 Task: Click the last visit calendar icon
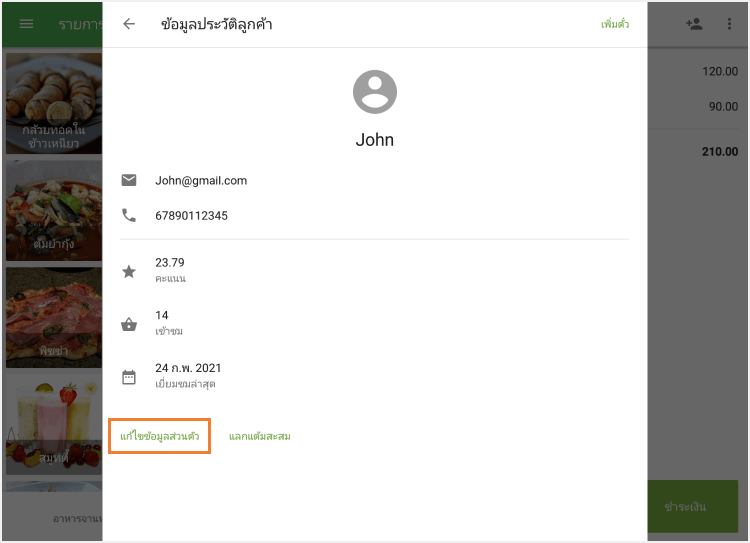tap(129, 377)
